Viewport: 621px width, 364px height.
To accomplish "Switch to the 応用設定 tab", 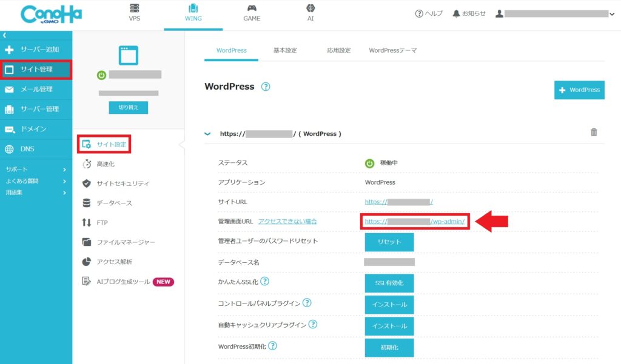I will tap(338, 51).
